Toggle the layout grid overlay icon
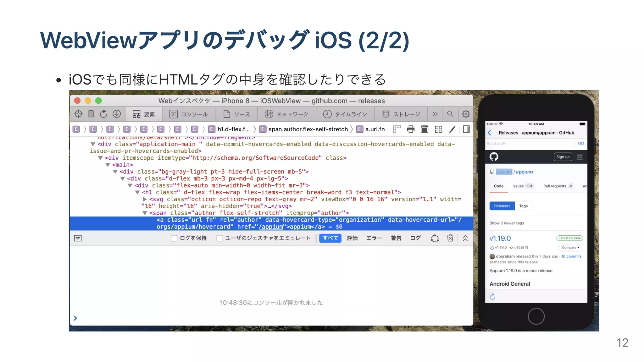 [438, 129]
